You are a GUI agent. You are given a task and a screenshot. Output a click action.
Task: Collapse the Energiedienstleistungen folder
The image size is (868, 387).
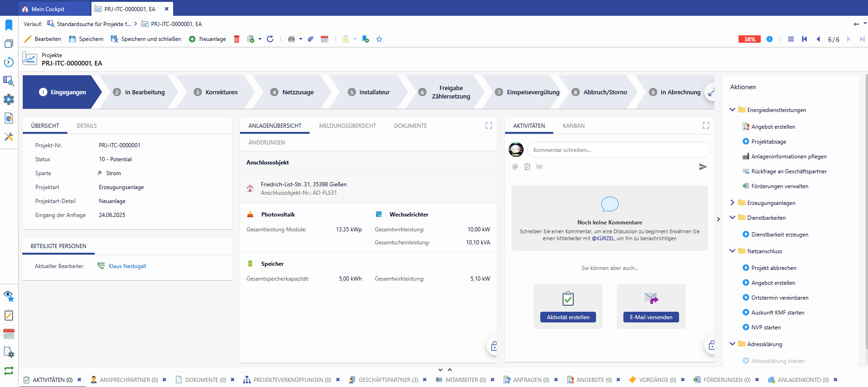[x=732, y=110]
